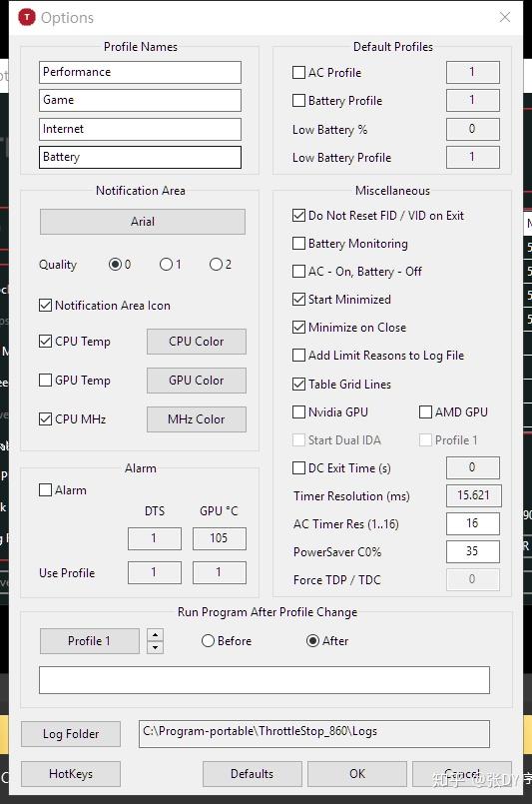
Task: Open the GPU Color picker
Action: (x=197, y=381)
